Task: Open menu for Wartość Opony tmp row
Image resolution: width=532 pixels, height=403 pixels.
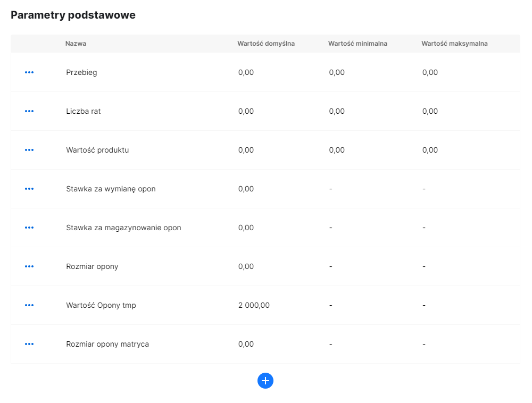Action: pos(29,305)
